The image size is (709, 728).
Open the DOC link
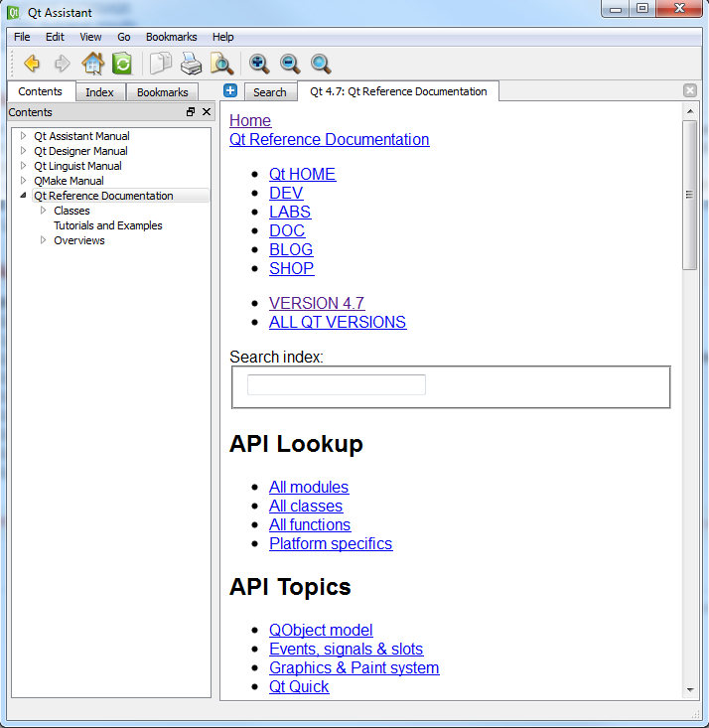pos(287,230)
